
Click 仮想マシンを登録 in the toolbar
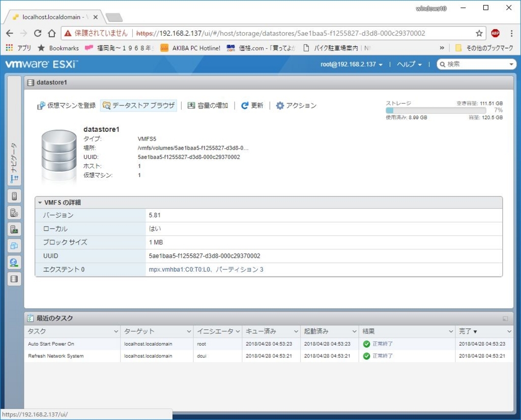(x=66, y=105)
